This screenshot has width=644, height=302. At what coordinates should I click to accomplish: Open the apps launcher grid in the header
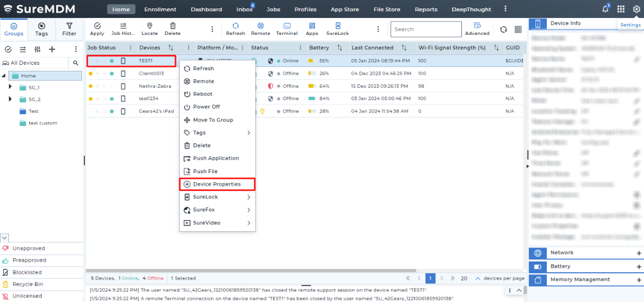[x=621, y=9]
